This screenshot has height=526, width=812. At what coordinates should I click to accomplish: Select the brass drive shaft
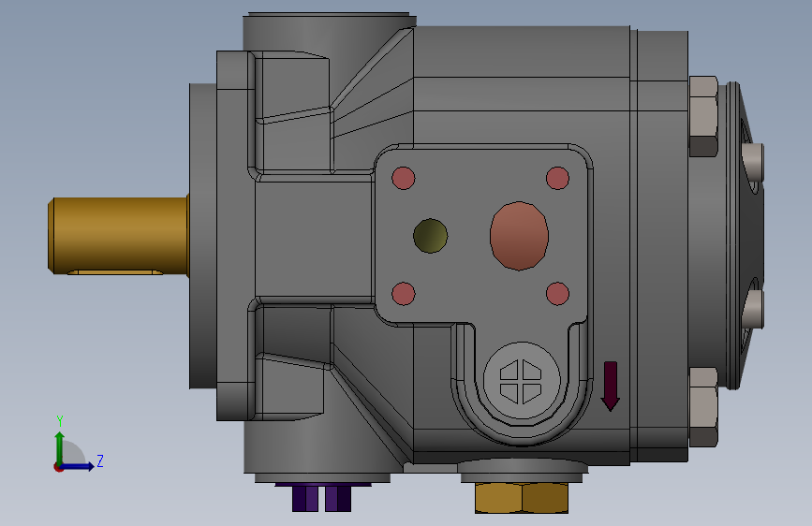point(118,236)
